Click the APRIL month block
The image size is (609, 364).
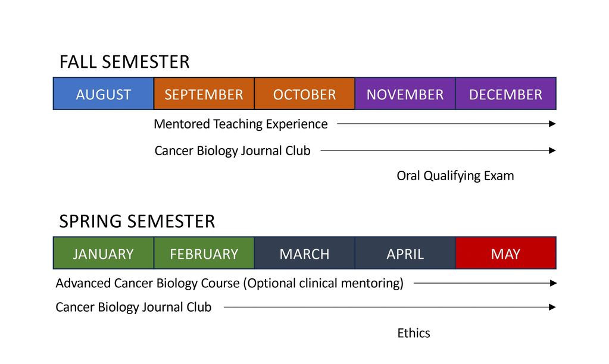[405, 253]
